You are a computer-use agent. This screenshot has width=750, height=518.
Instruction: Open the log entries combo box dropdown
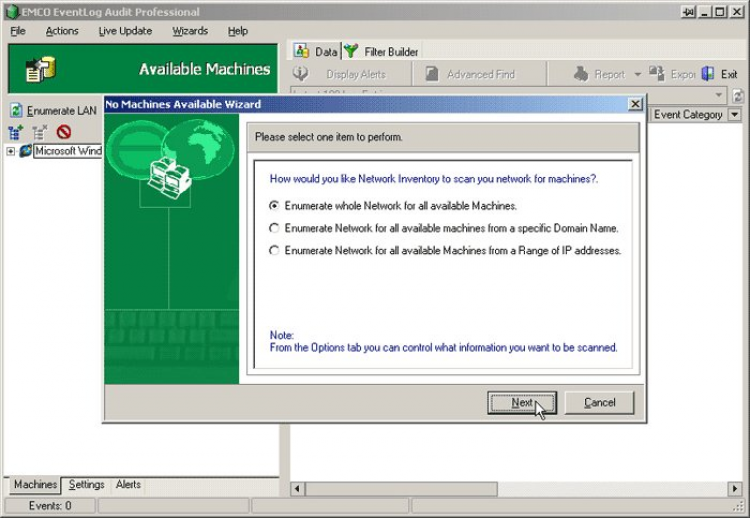[718, 95]
